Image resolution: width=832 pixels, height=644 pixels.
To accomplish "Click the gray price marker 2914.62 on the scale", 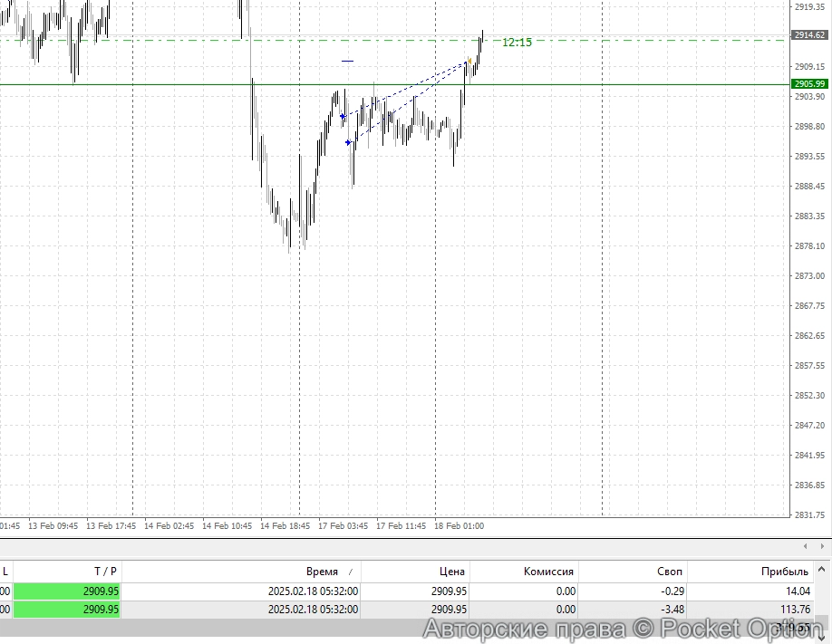I will (809, 36).
